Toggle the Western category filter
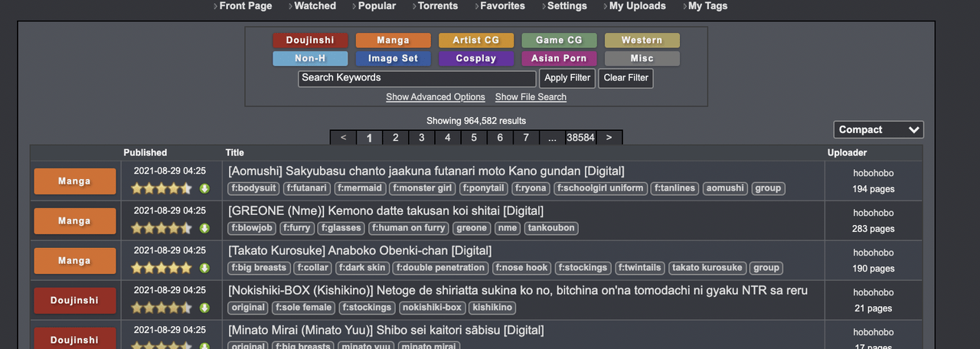 pos(642,41)
